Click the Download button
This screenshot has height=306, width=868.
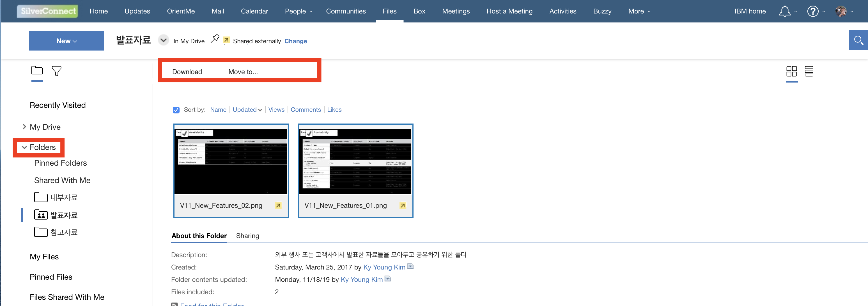187,72
